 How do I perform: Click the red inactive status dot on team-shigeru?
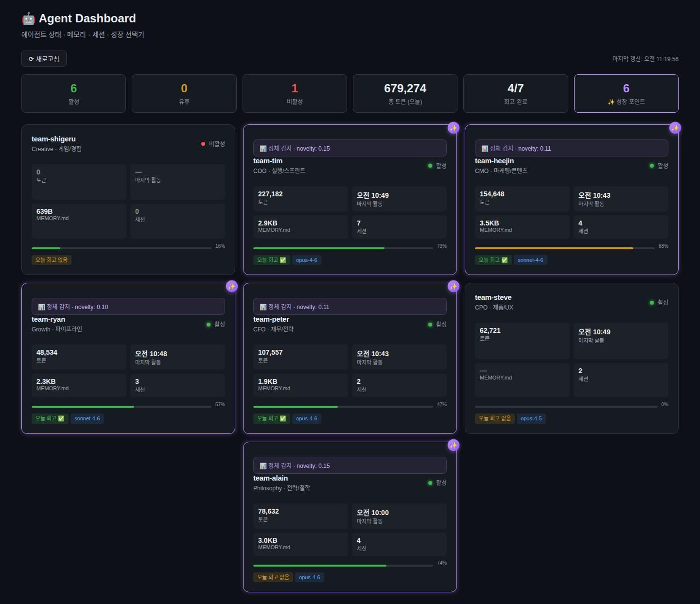203,144
